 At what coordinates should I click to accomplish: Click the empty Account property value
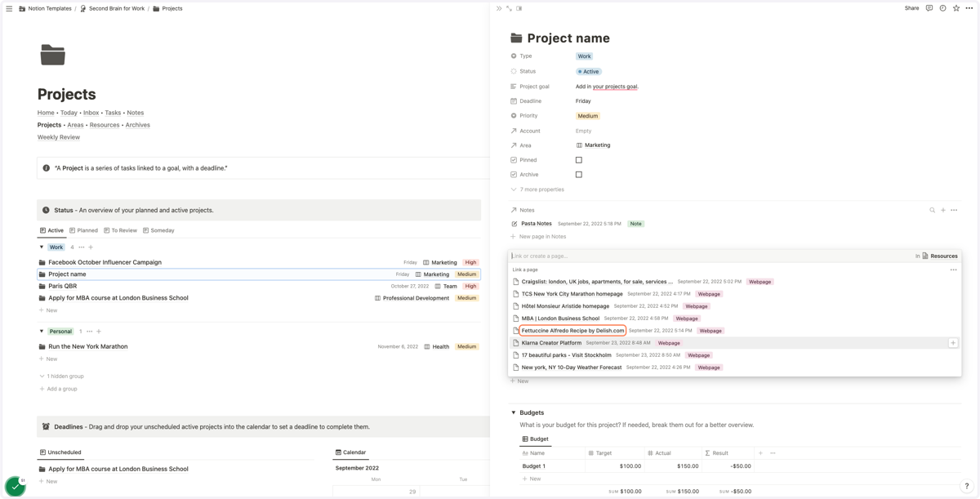click(x=583, y=131)
